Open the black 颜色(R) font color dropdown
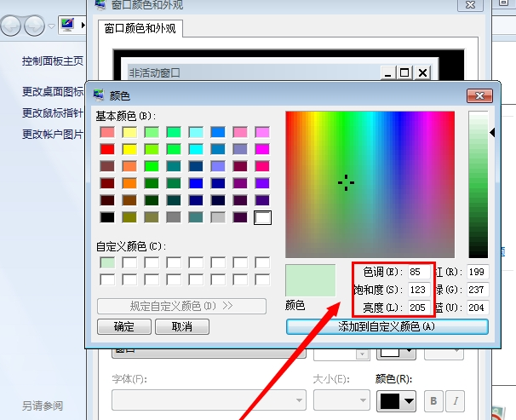Viewport: 516px width, 420px height. pos(396,400)
